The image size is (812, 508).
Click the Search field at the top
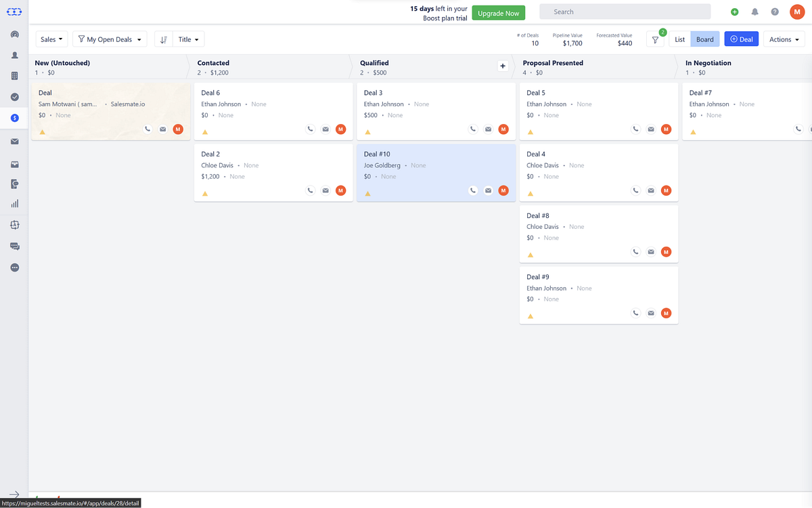624,12
